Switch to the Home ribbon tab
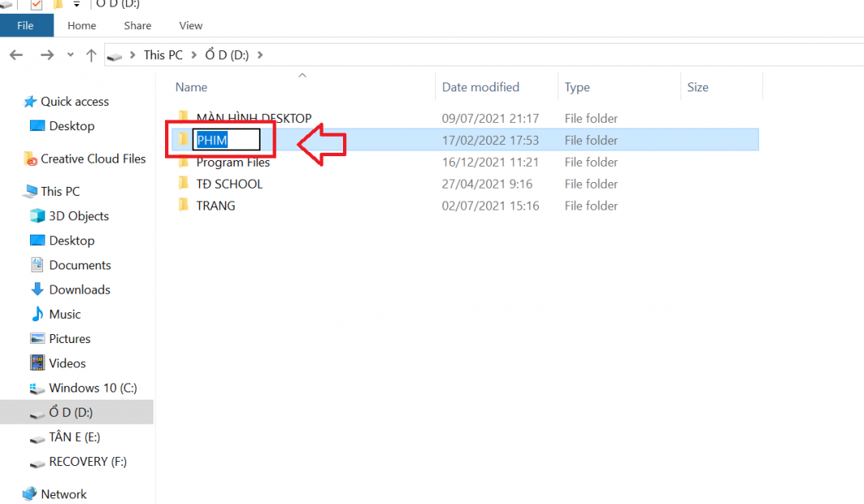864x504 pixels. click(x=82, y=25)
